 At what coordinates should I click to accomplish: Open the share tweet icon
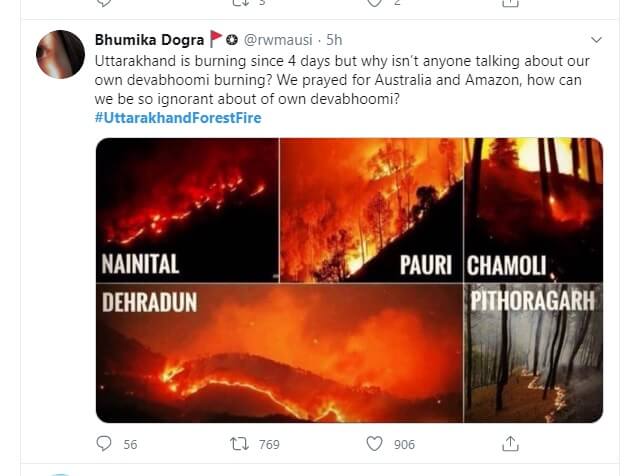click(510, 443)
